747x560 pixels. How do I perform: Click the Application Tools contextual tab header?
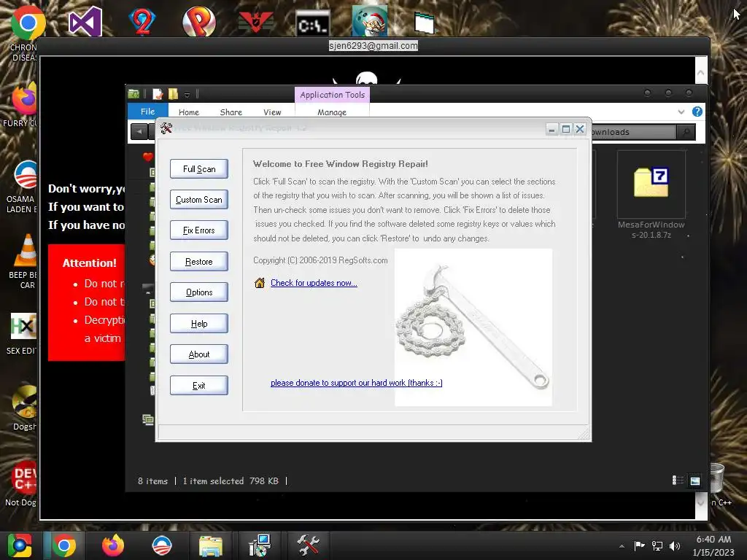tap(333, 95)
